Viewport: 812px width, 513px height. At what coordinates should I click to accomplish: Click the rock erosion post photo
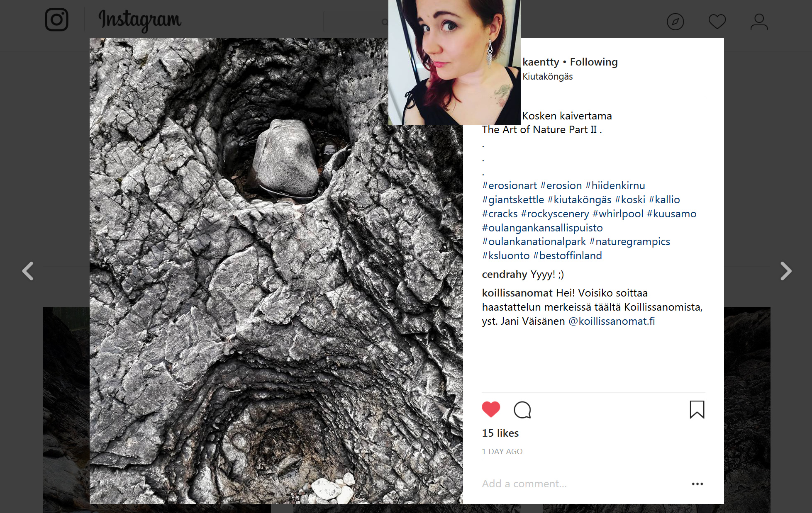[276, 271]
